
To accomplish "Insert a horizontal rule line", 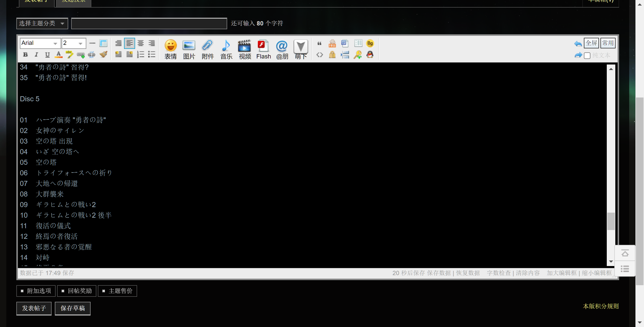I will click(92, 43).
